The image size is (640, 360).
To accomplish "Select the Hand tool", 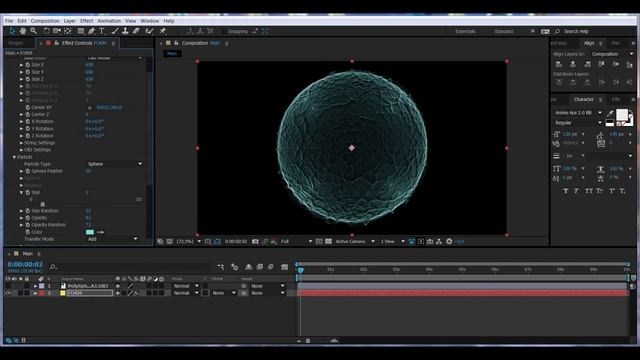I will (x=22, y=31).
